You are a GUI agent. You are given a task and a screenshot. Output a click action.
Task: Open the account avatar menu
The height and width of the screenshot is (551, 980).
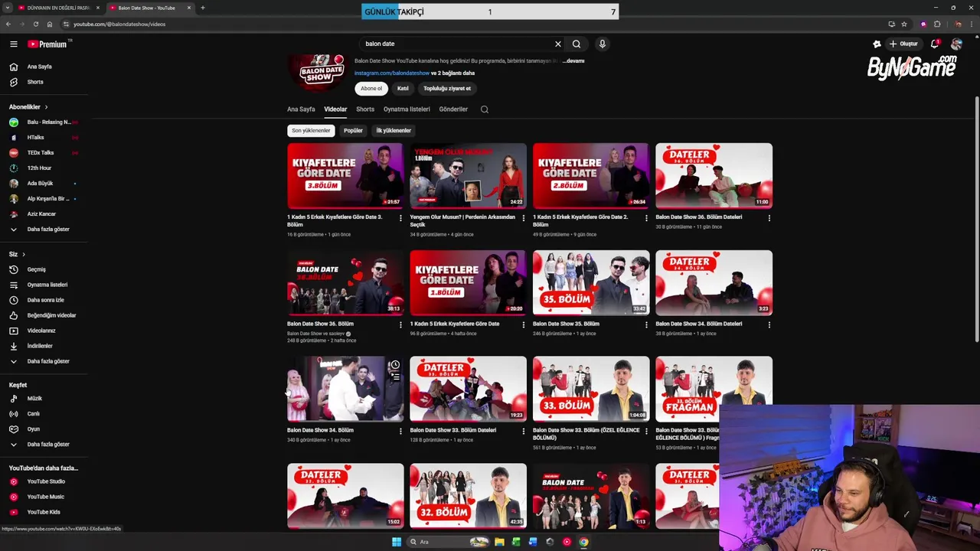[956, 44]
